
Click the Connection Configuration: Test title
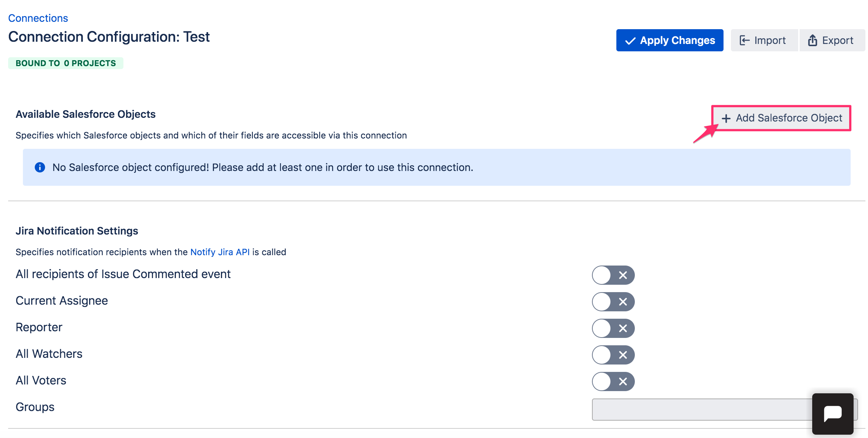coord(109,37)
